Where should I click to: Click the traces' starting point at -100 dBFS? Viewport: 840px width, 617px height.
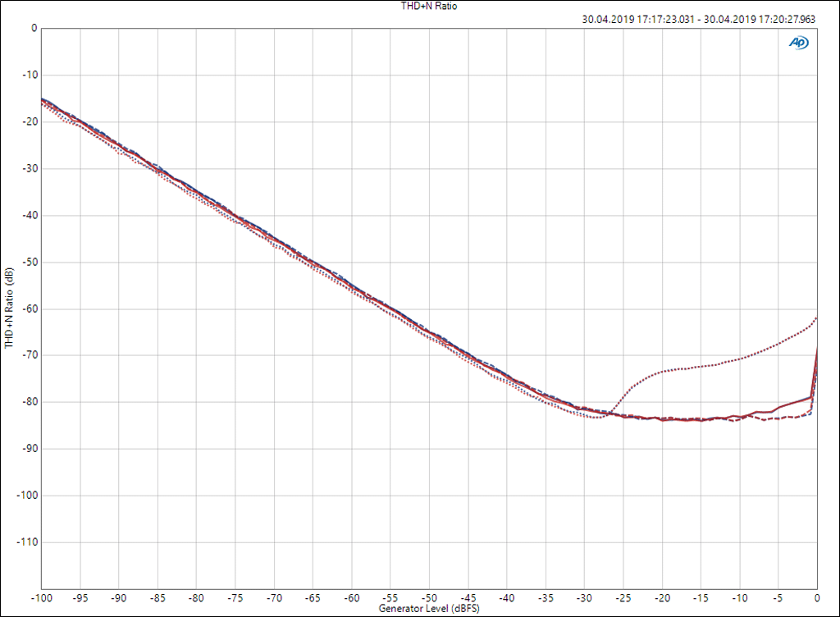43,99
